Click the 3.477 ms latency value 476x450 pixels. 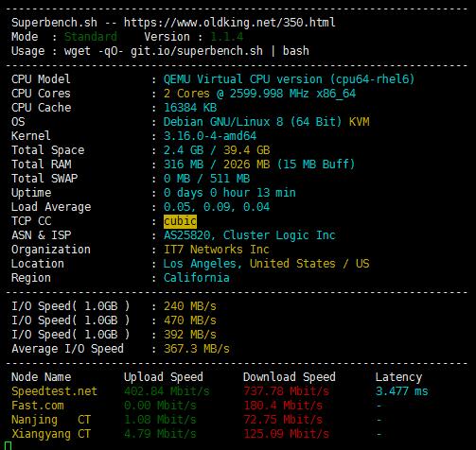(x=401, y=391)
